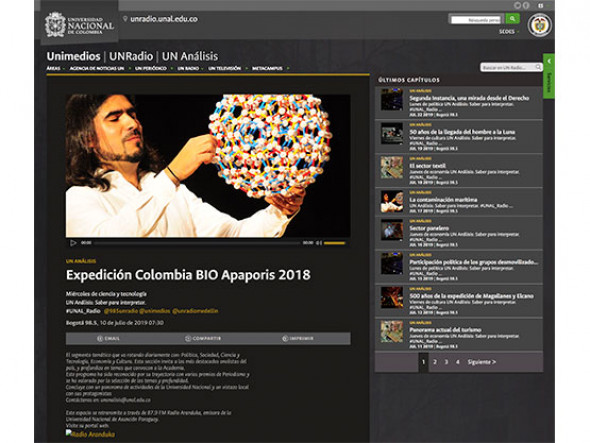Image resolution: width=590 pixels, height=443 pixels.
Task: Click the green search magnifier button
Action: pos(512,19)
